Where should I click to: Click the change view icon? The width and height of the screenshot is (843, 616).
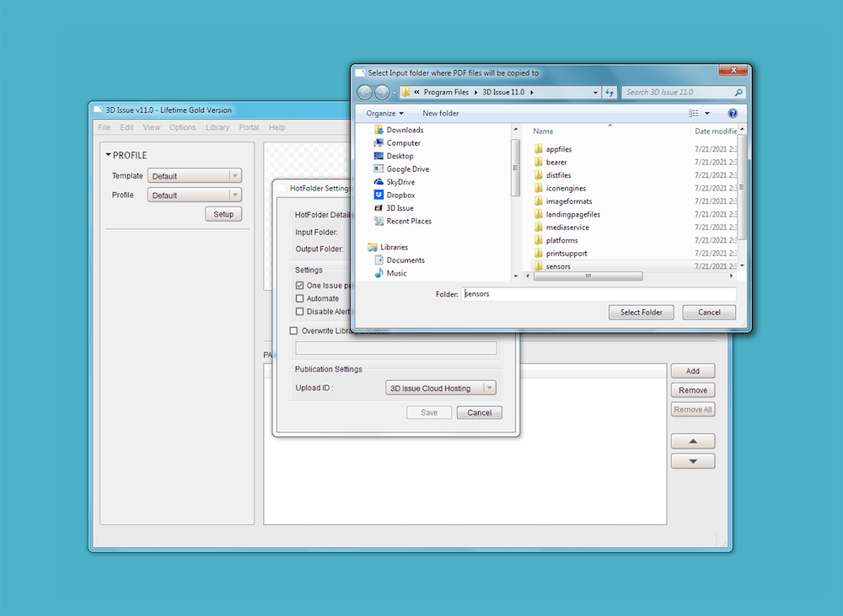pyautogui.click(x=694, y=114)
